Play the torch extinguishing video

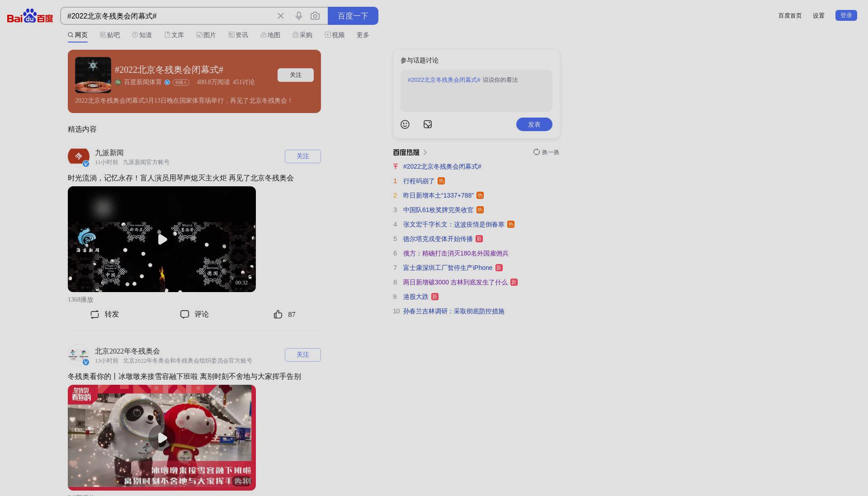(x=162, y=239)
